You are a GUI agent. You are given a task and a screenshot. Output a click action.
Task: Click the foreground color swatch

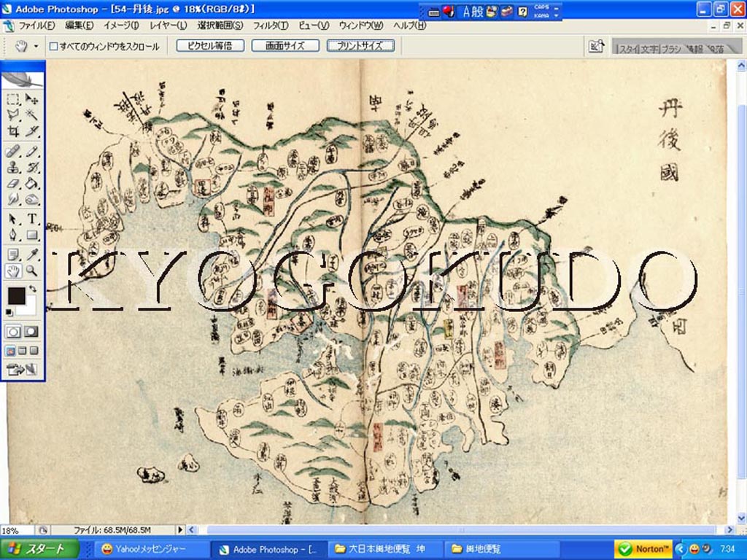coord(16,296)
